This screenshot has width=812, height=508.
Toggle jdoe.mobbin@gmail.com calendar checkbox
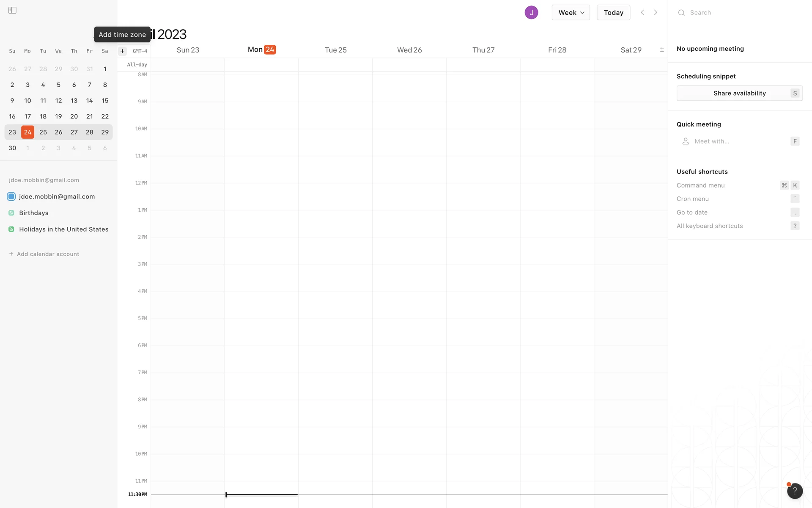click(x=11, y=196)
